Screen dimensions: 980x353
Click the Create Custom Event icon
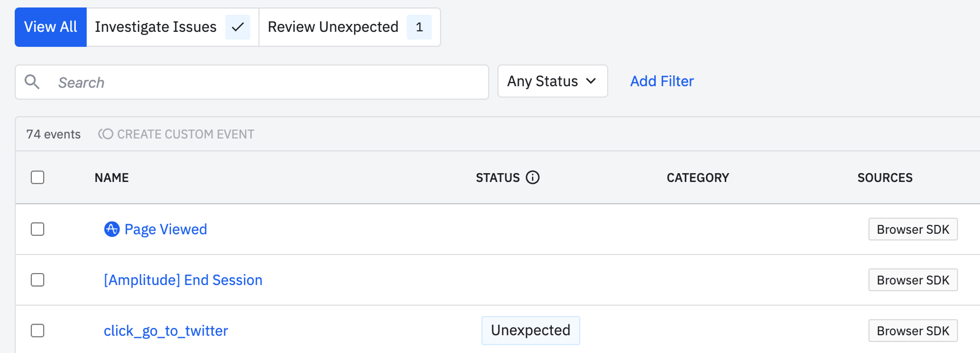106,134
